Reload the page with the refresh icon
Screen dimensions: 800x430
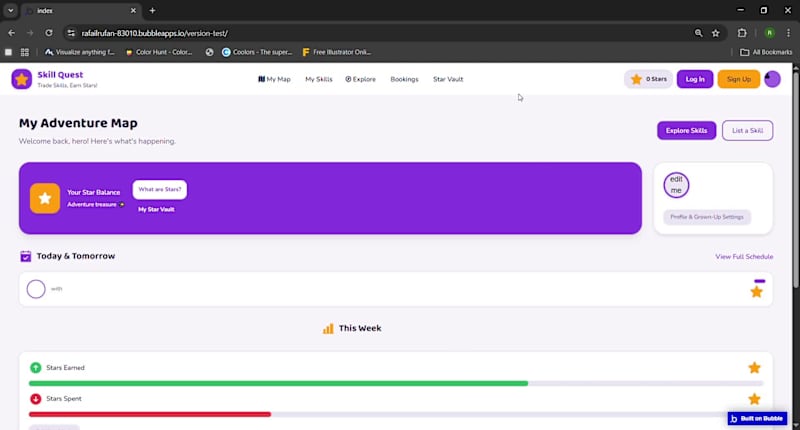point(48,33)
